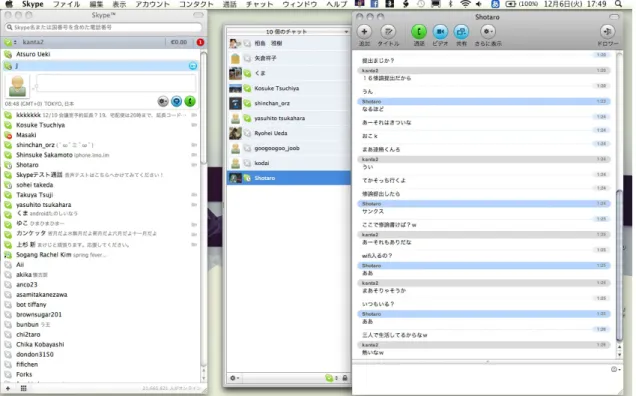Select bot tiffany in contact list
636x396 pixels.
point(101,304)
